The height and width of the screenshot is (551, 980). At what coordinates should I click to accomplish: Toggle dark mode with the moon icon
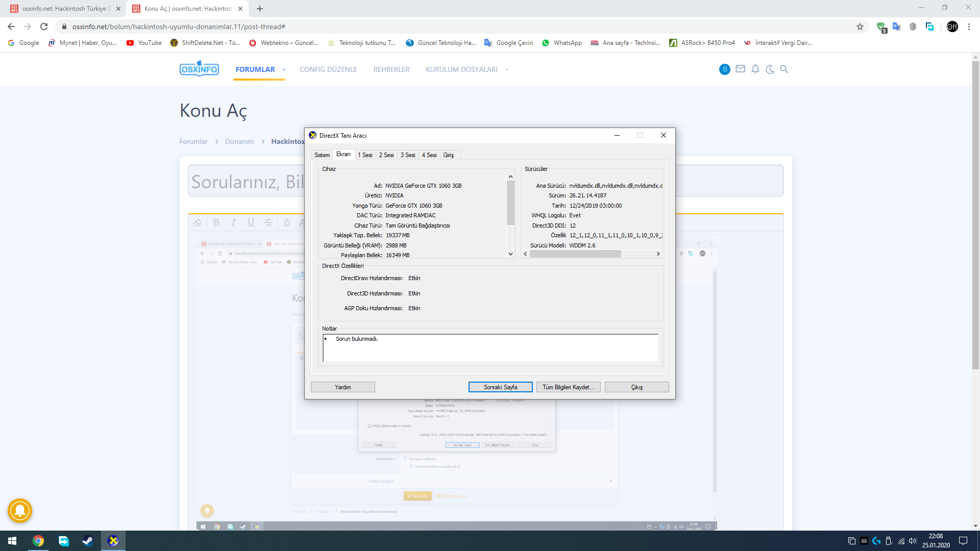point(770,69)
